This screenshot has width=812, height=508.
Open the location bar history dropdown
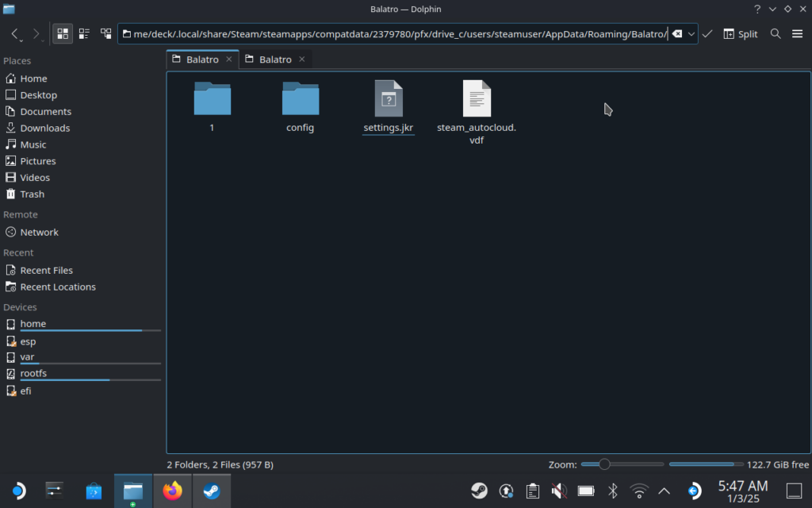pos(691,34)
